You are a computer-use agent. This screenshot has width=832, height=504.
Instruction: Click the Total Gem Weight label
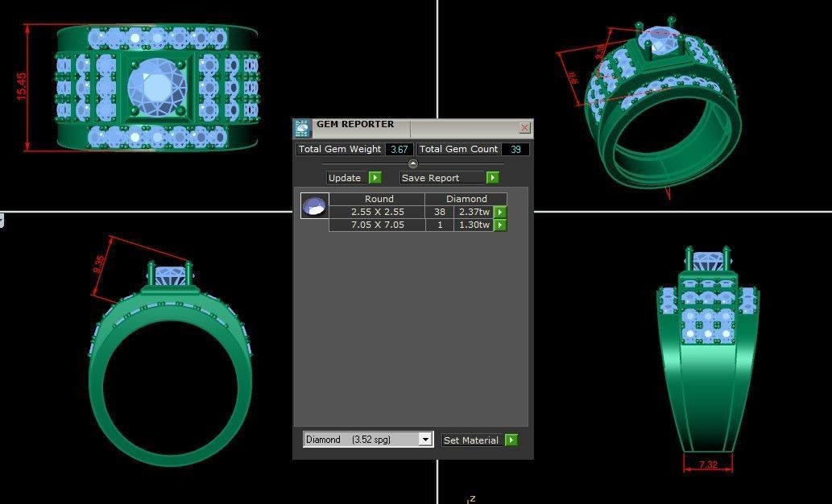(x=340, y=149)
